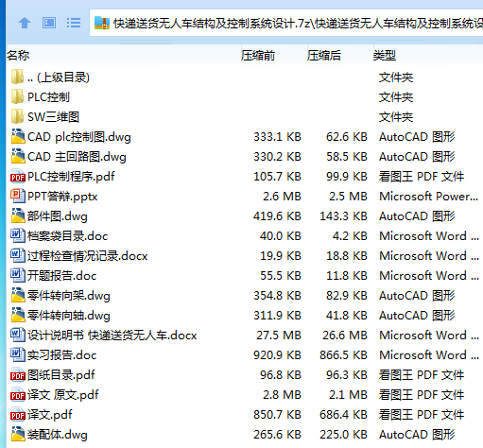Click 686.4 KB compressed size value
Viewport: 483px width, 448px height.
pos(343,415)
